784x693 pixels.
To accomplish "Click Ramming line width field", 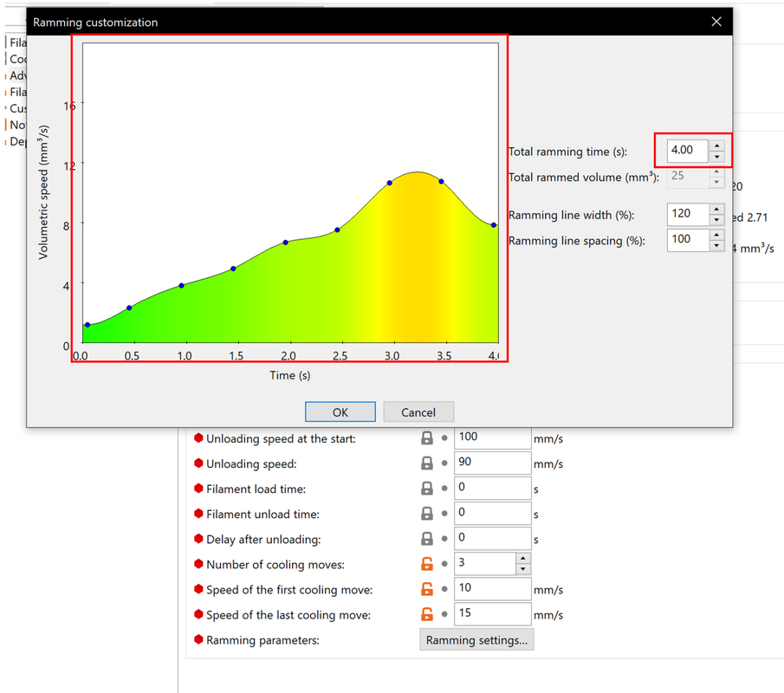I will tap(688, 214).
